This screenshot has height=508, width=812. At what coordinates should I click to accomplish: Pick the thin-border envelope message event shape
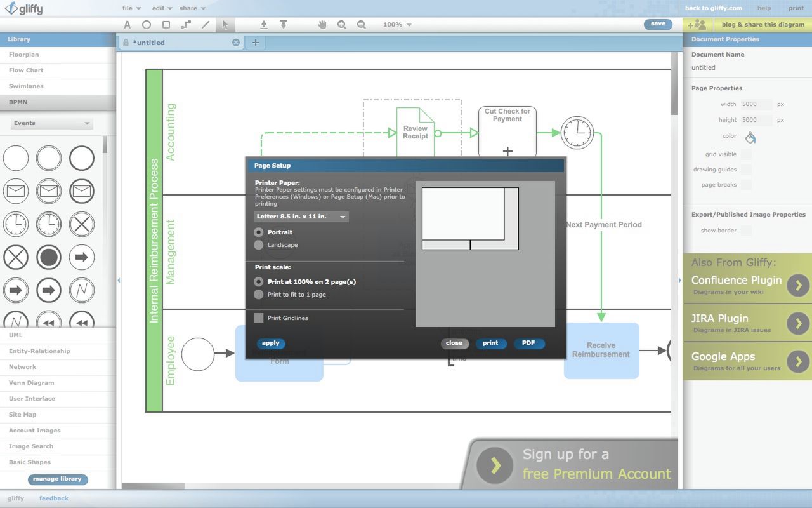[16, 191]
